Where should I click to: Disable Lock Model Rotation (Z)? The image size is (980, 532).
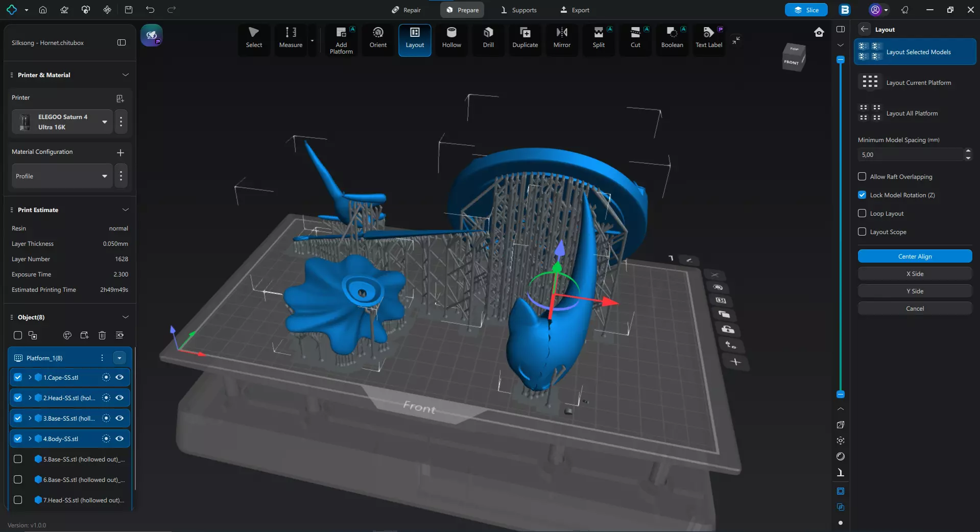tap(862, 195)
